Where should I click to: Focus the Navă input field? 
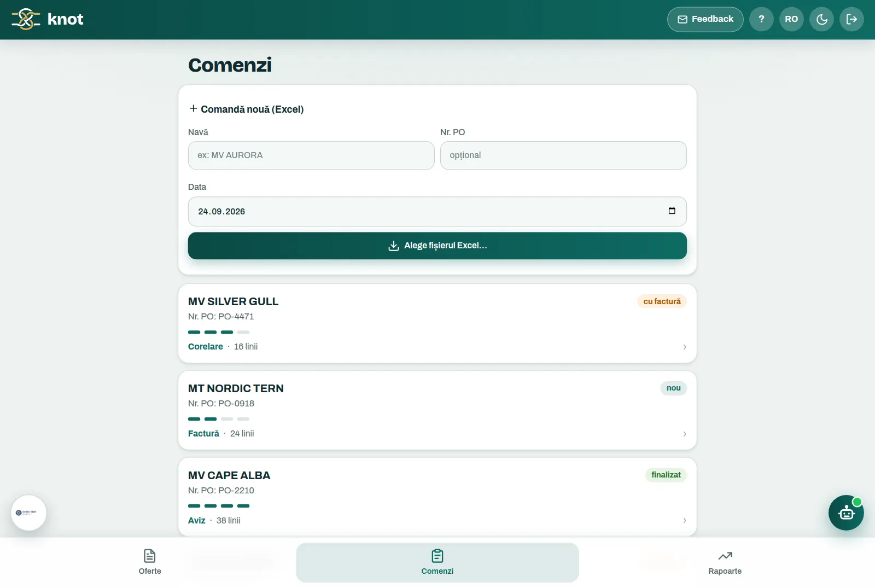[x=311, y=155]
